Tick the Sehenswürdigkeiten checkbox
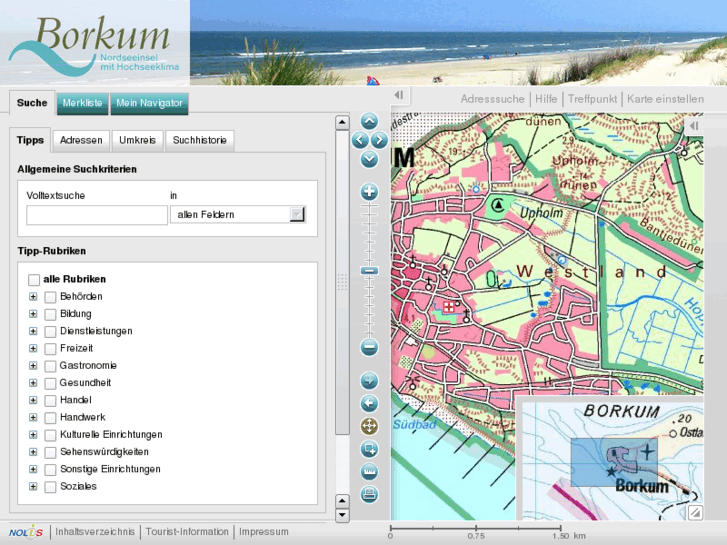The image size is (727, 545). click(x=50, y=452)
